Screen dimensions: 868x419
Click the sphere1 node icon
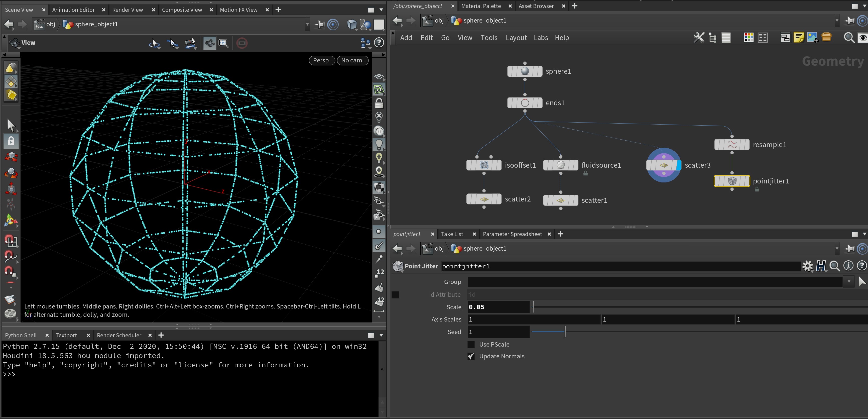coord(525,71)
